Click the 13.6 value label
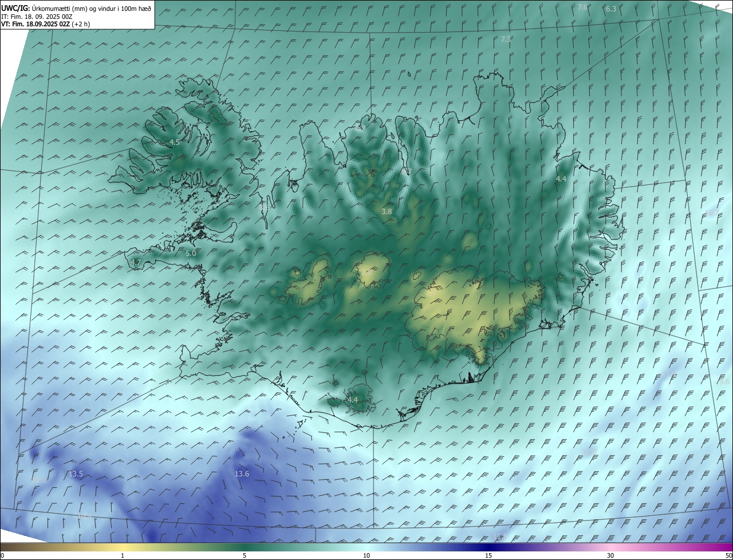The height and width of the screenshot is (560, 733). point(242,474)
